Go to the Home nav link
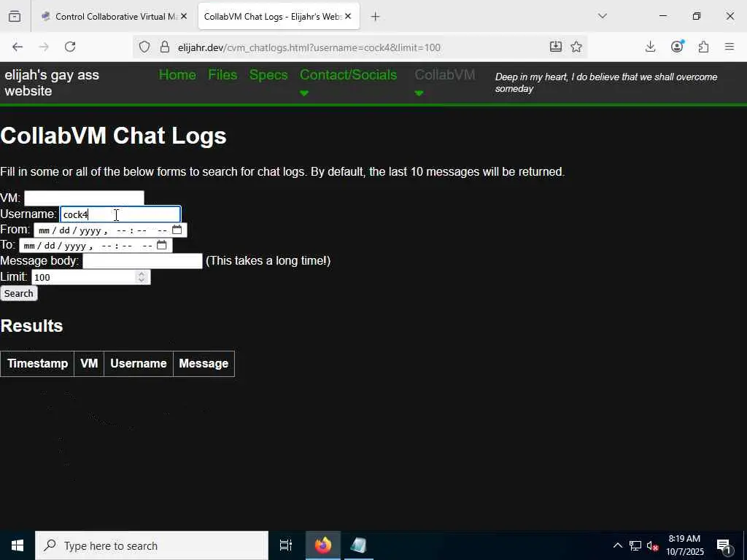 [x=177, y=75]
